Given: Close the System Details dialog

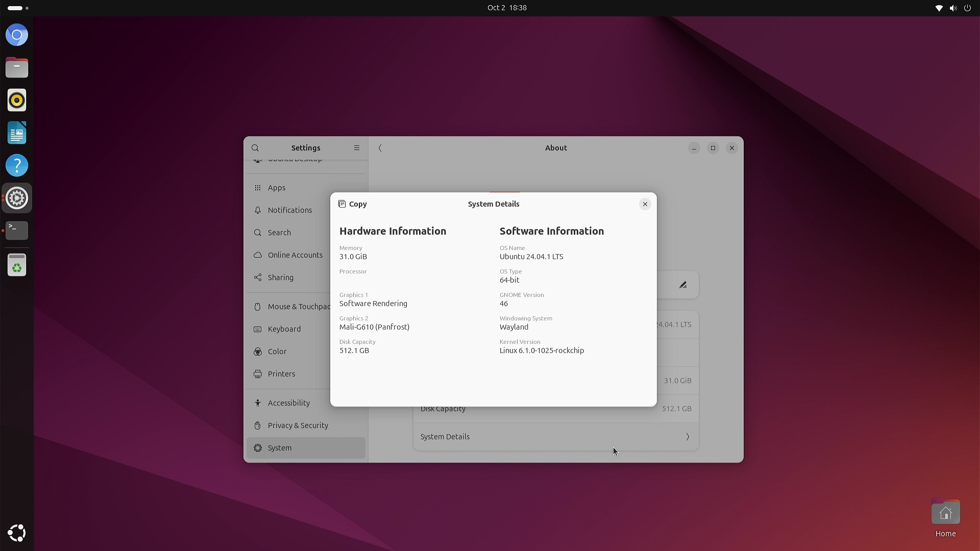Looking at the screenshot, I should [x=645, y=204].
